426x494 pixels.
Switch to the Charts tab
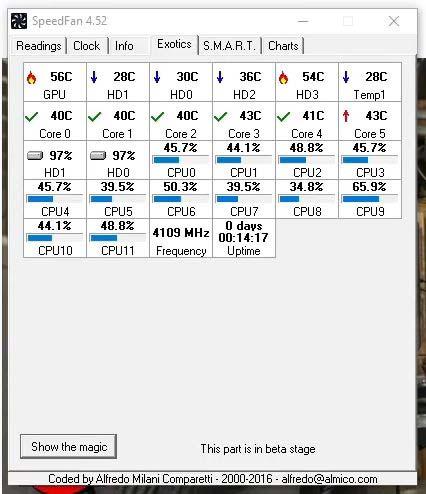click(283, 46)
